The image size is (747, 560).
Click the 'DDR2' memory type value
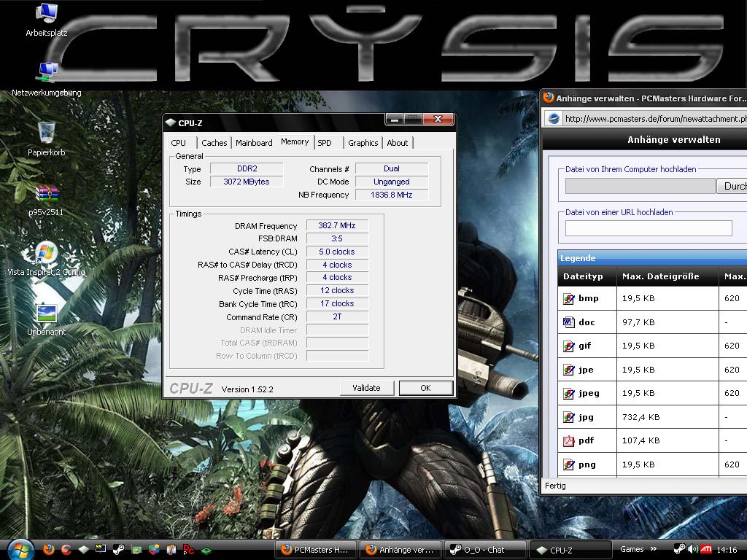[247, 168]
